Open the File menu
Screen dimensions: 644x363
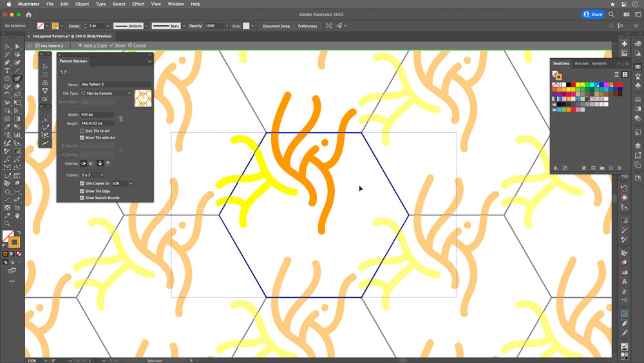point(50,4)
